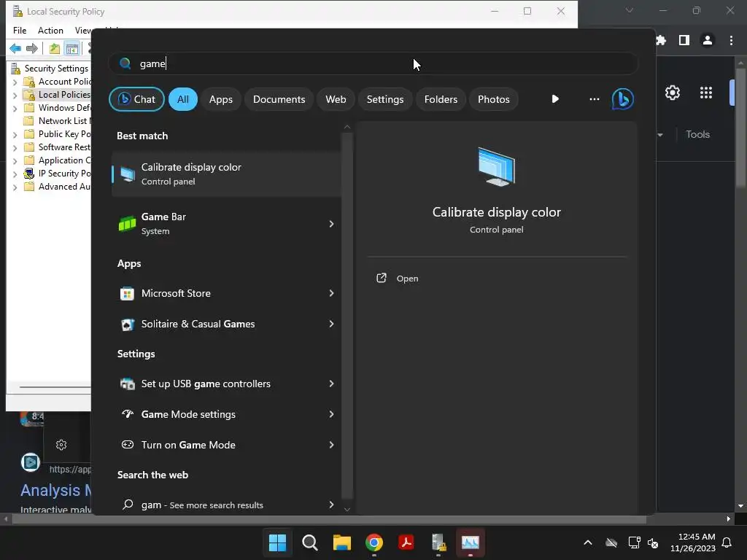Filter search results by Settings

385,99
